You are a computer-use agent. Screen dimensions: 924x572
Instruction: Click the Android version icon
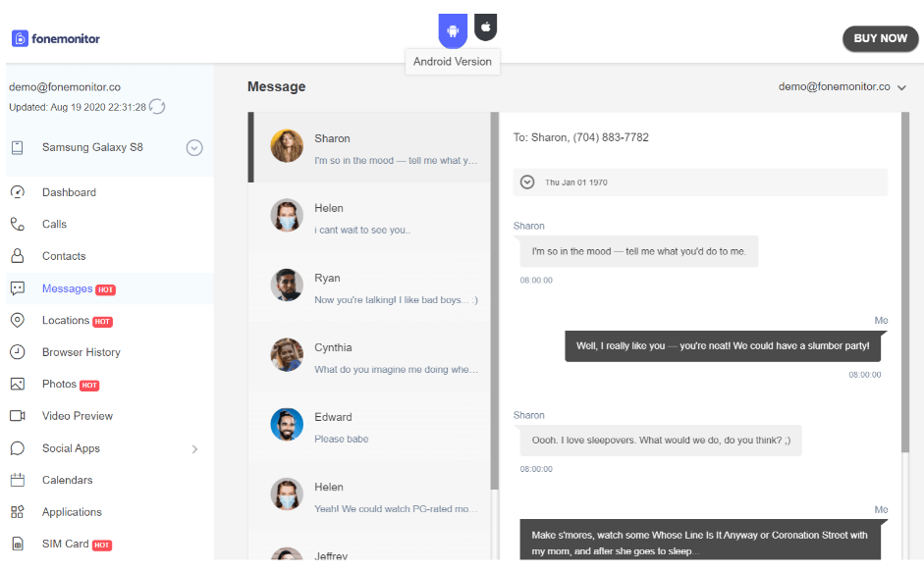click(453, 29)
